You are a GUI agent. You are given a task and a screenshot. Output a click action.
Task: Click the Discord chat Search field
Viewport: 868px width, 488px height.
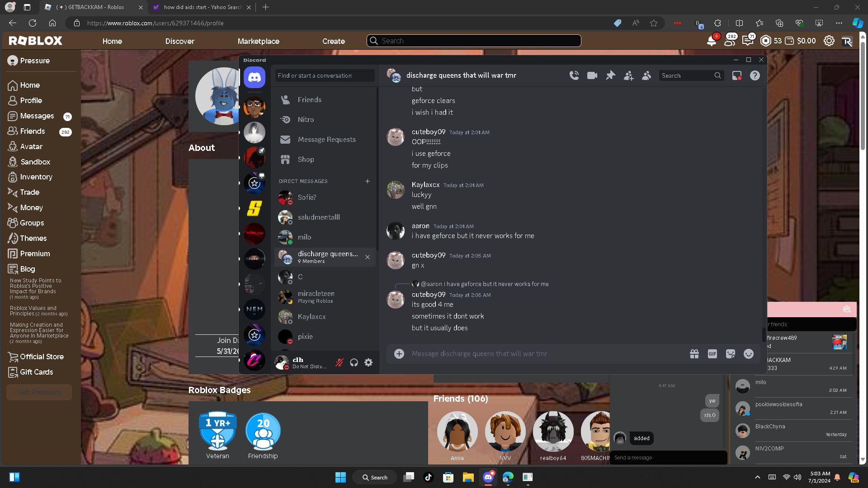[x=691, y=75]
